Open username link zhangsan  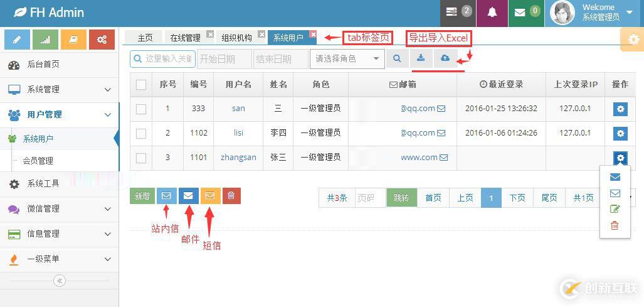pyautogui.click(x=238, y=157)
